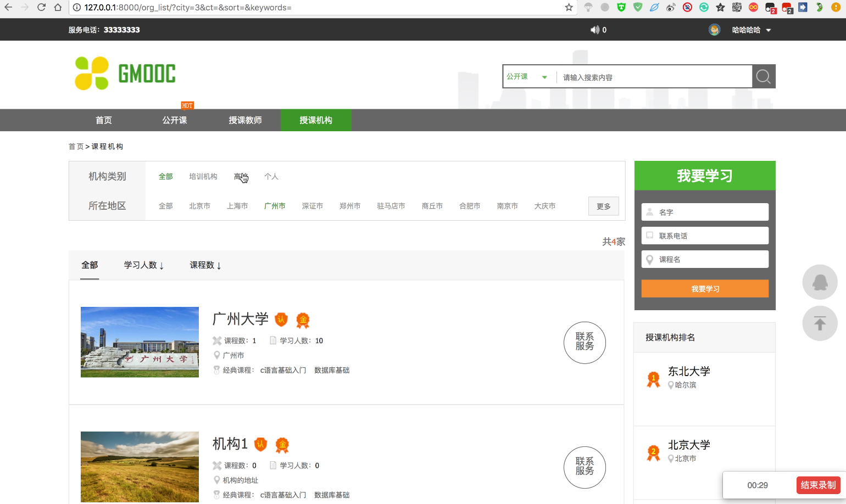Click the 联系电话 input field

(x=705, y=236)
